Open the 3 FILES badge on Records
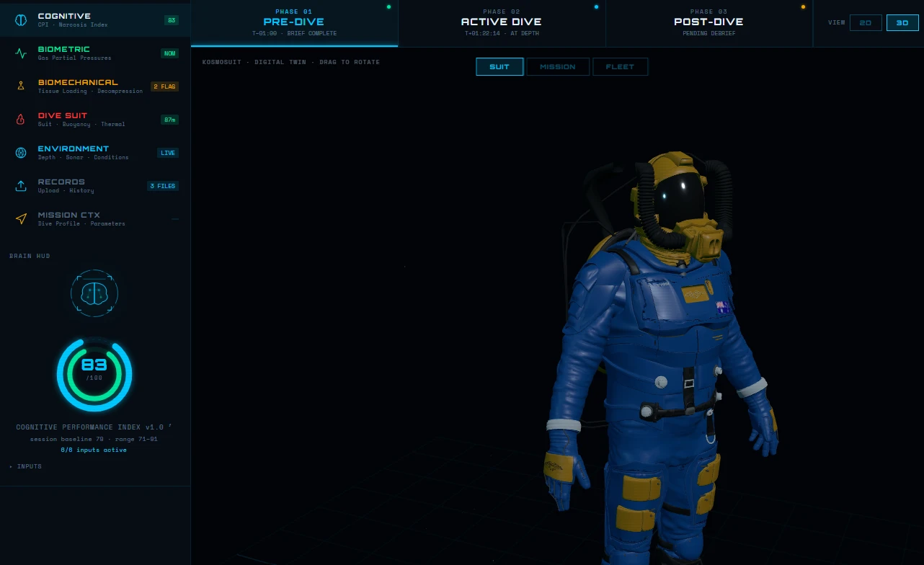Viewport: 924px width, 565px height. tap(163, 186)
